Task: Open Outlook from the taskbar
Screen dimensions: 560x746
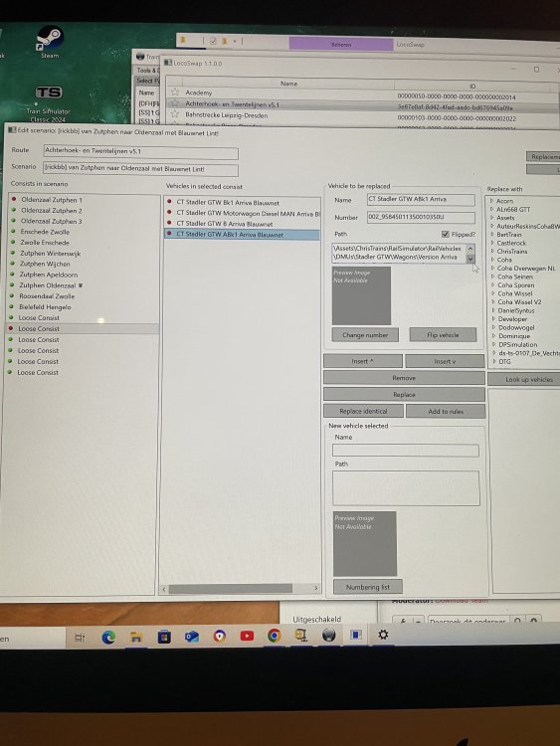Action: coord(192,637)
